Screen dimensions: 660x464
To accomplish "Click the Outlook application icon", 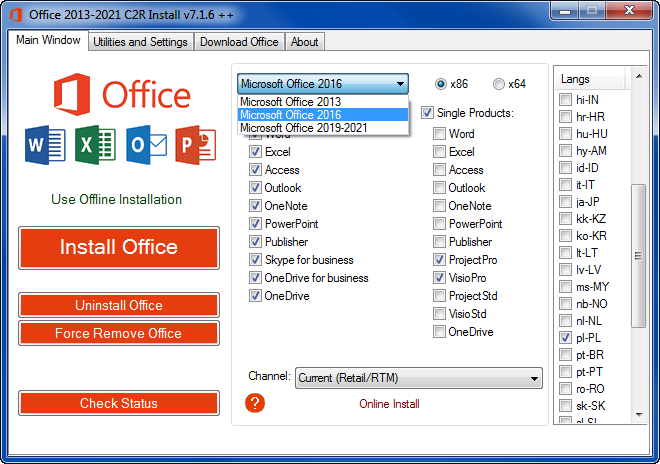I will [146, 145].
